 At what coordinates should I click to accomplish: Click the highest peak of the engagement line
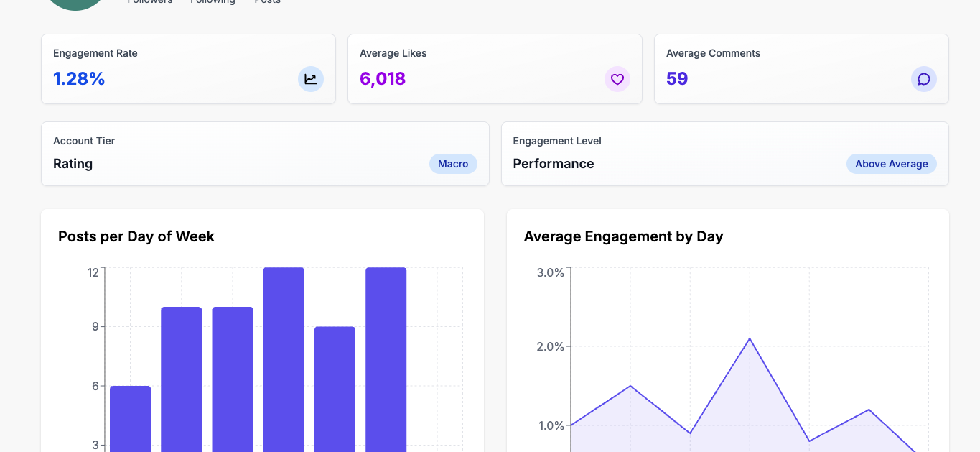click(x=750, y=338)
